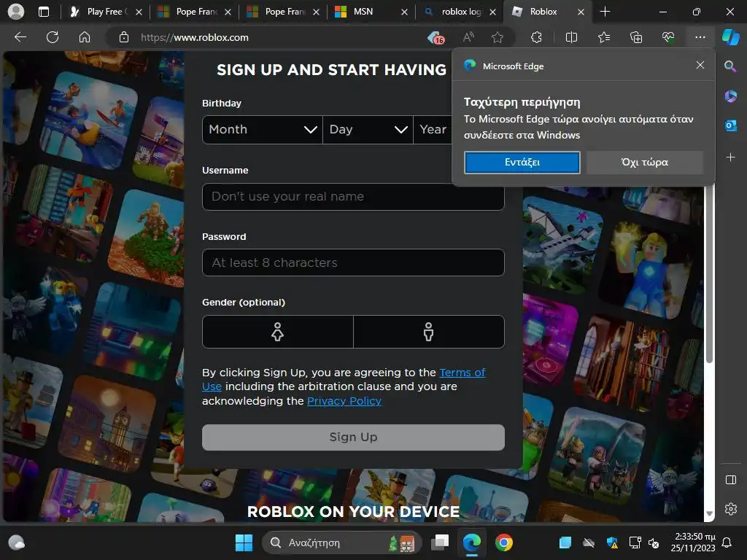Add a sidebar app with plus icon
The width and height of the screenshot is (747, 560).
point(730,157)
